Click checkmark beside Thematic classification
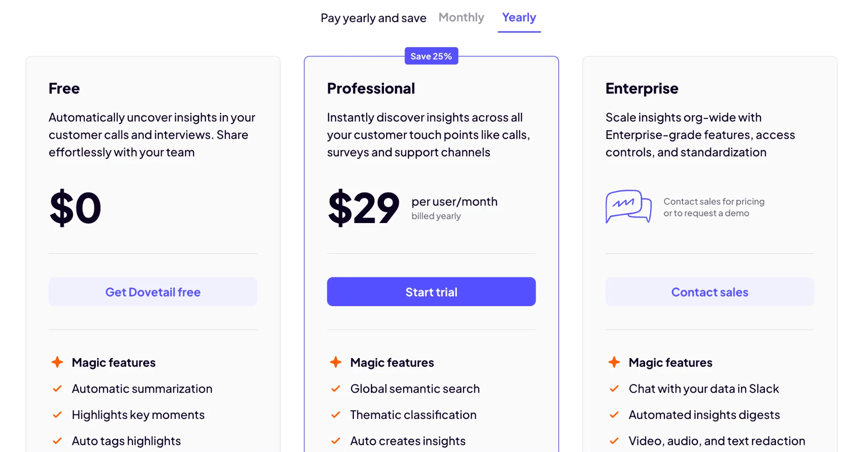Image resolution: width=868 pixels, height=452 pixels. point(336,415)
